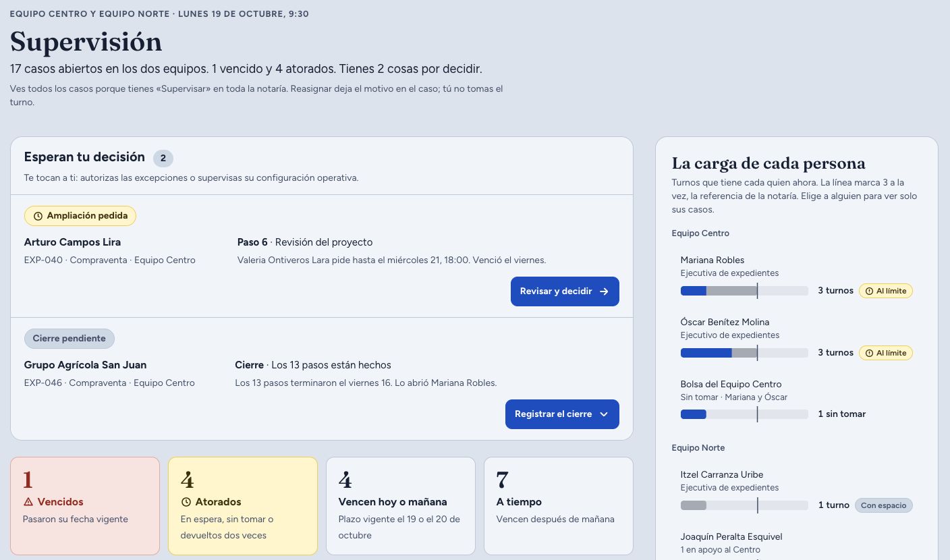Click the Equipo Centro group heading
The image size is (950, 560).
pyautogui.click(x=700, y=233)
